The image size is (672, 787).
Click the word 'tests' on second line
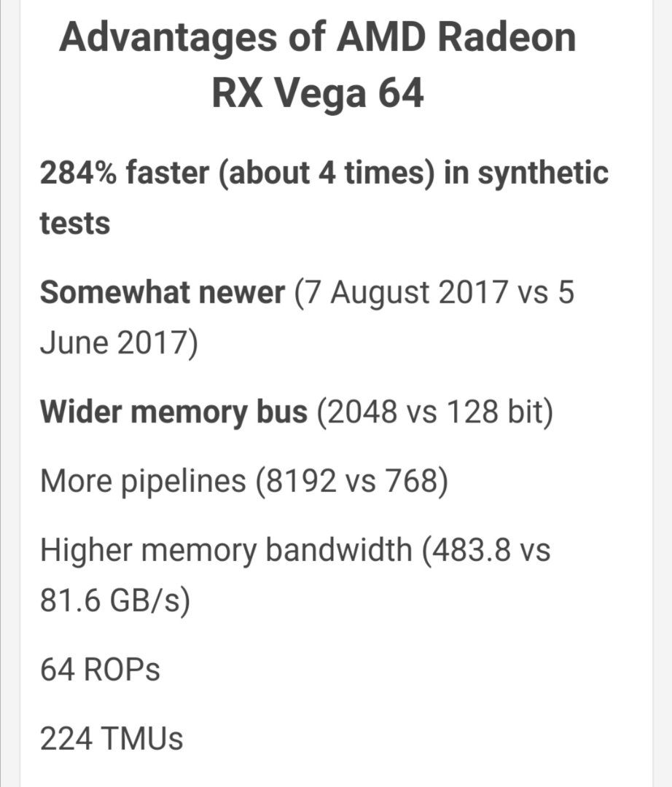click(74, 222)
